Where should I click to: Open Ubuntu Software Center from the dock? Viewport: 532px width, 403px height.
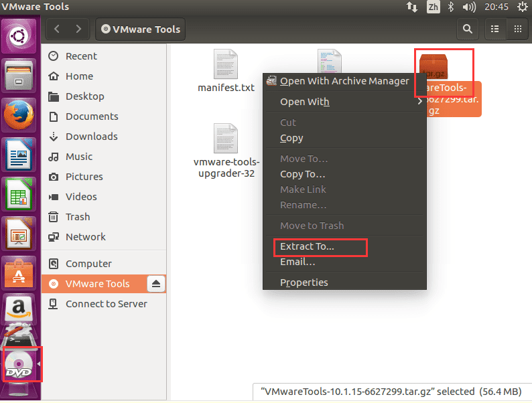click(19, 273)
